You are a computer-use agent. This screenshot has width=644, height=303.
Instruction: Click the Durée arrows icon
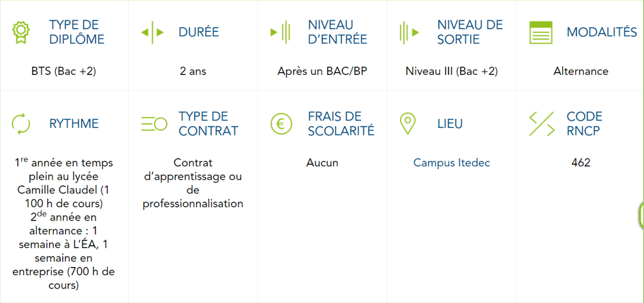pos(153,32)
